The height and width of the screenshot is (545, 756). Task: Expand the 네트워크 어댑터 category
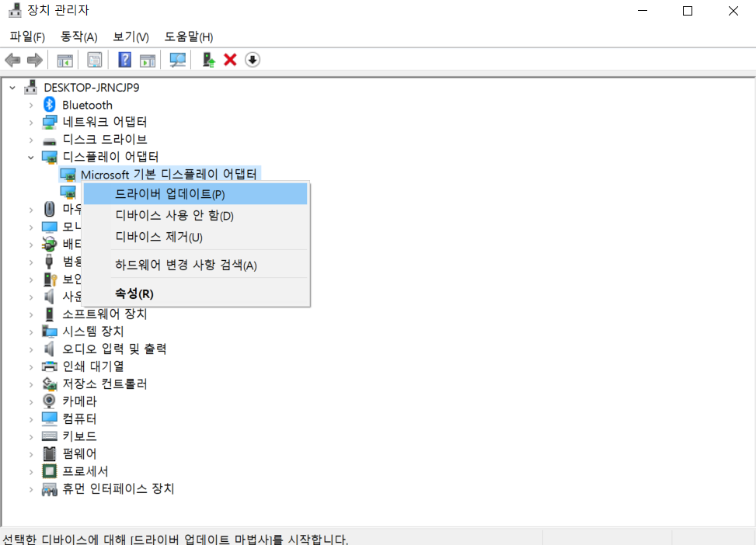(x=31, y=123)
